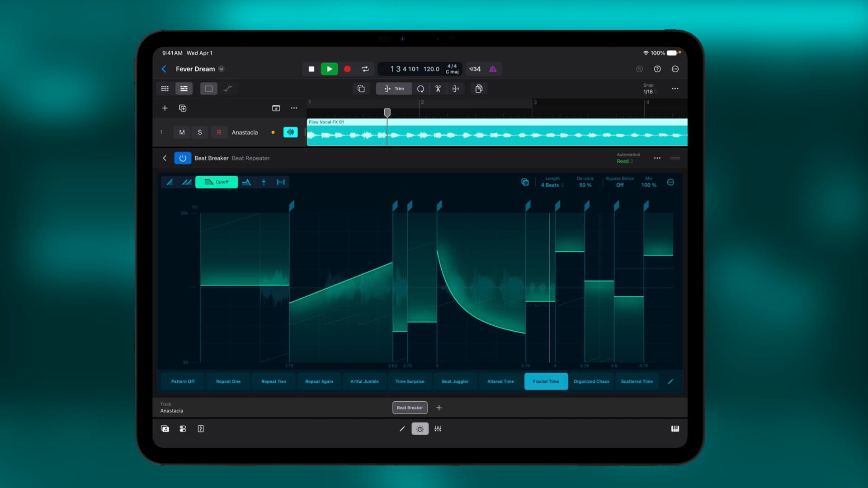Choose the Repeat One preset
This screenshot has width=868, height=488.
[228, 381]
